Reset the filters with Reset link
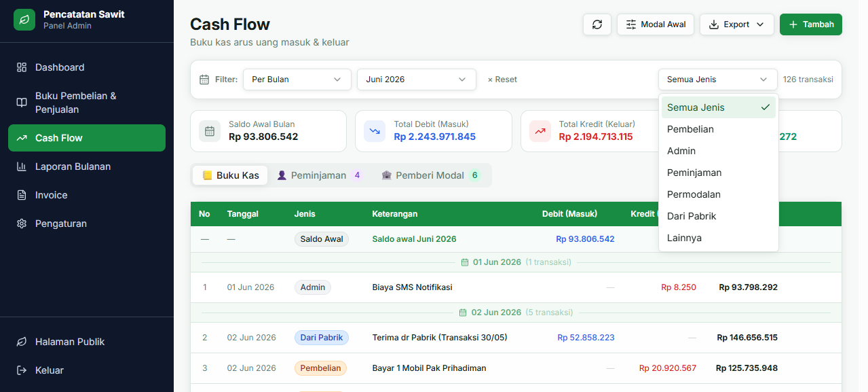 502,79
